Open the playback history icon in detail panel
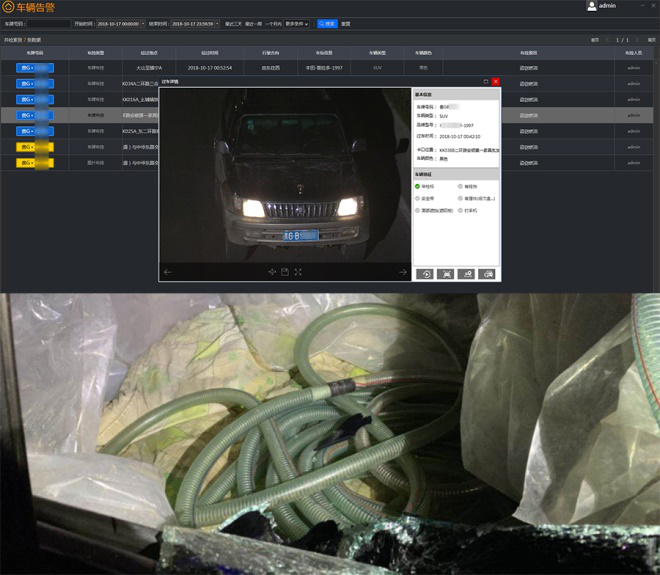This screenshot has height=575, width=660. tap(425, 274)
